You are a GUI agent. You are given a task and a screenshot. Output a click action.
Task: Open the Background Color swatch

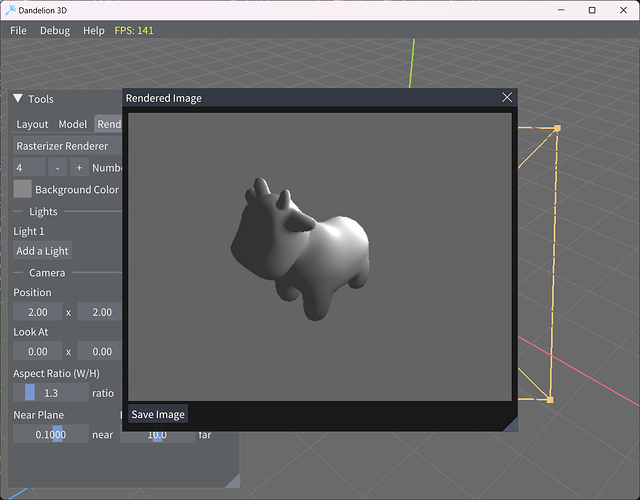pos(22,189)
